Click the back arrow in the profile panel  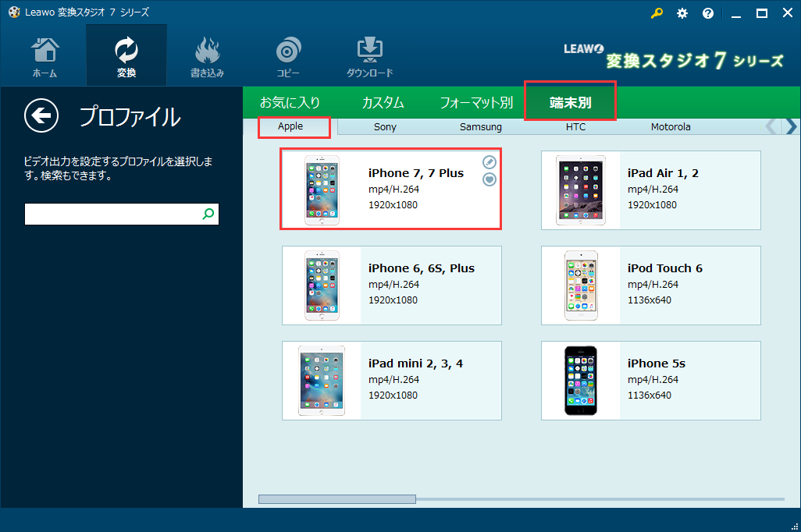(41, 115)
